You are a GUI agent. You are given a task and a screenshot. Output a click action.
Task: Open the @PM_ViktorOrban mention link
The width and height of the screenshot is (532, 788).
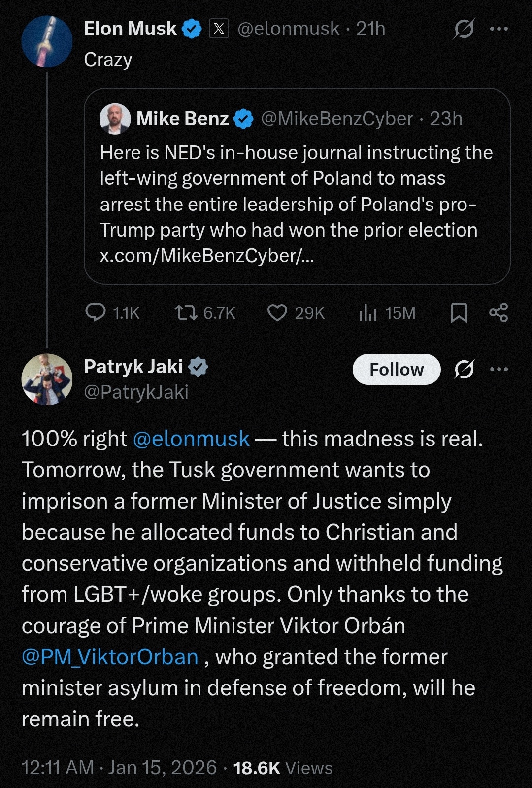pyautogui.click(x=110, y=657)
